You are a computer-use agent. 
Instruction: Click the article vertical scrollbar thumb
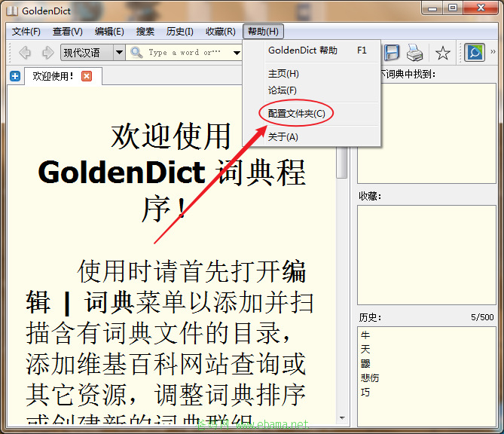pos(342,162)
